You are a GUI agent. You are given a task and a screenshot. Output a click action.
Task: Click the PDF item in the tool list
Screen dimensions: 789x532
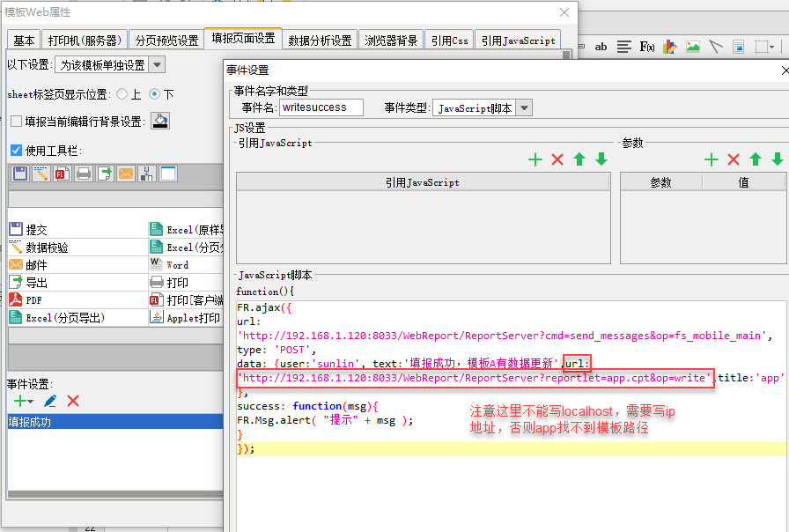coord(78,300)
